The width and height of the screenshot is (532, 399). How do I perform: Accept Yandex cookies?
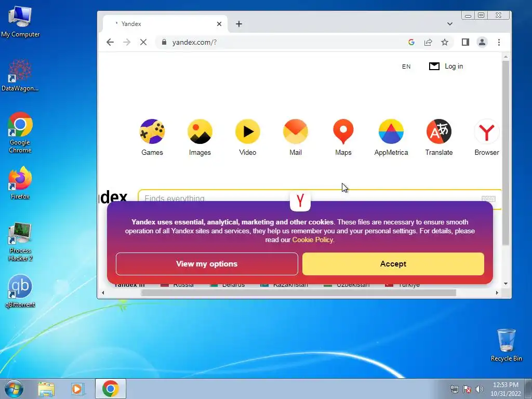(393, 263)
